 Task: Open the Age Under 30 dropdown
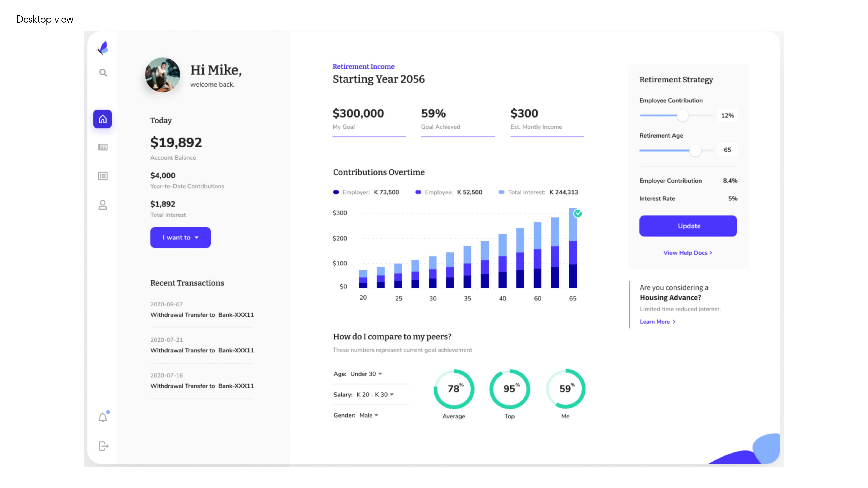point(366,374)
